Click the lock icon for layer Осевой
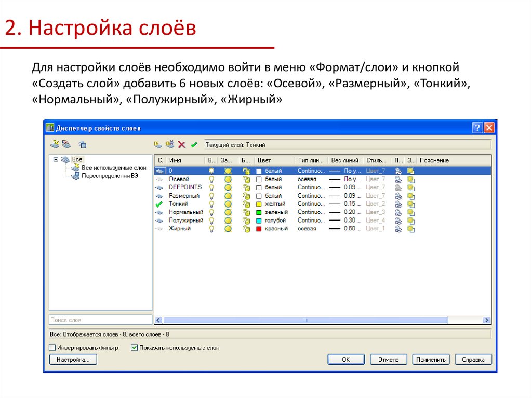Image resolution: width=532 pixels, height=398 pixels. click(247, 179)
